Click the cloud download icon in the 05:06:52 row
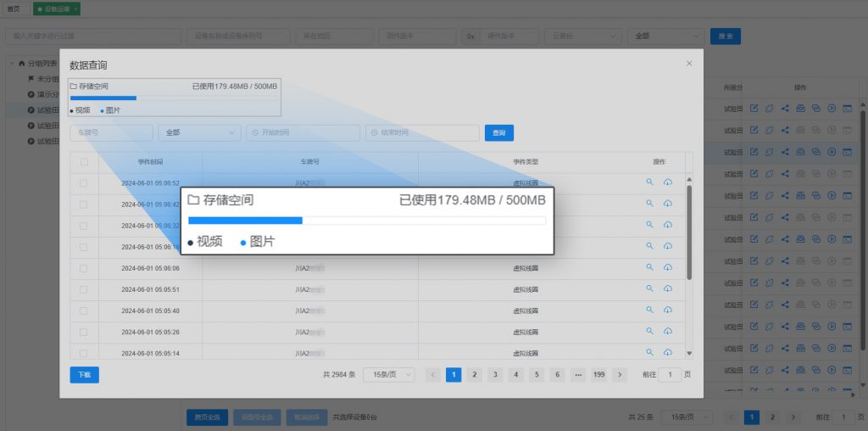 (668, 182)
